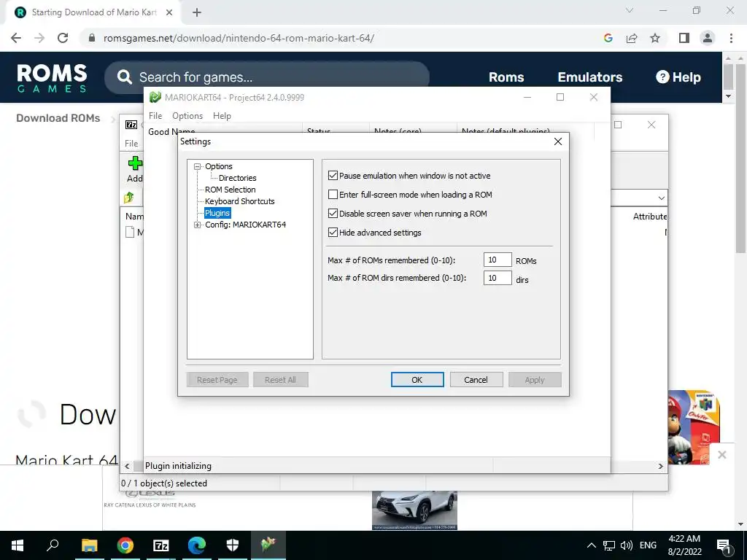
Task: Open Windows Security shield in taskbar
Action: pos(233,545)
